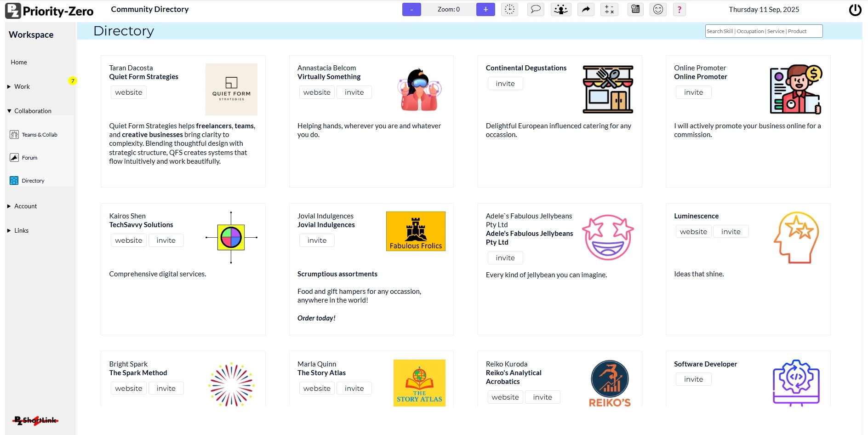Open The Spark Method website
The width and height of the screenshot is (868, 435).
coord(129,389)
